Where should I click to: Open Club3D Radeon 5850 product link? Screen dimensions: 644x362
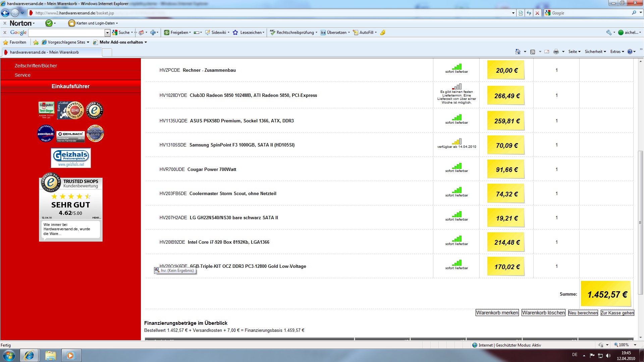pyautogui.click(x=253, y=96)
